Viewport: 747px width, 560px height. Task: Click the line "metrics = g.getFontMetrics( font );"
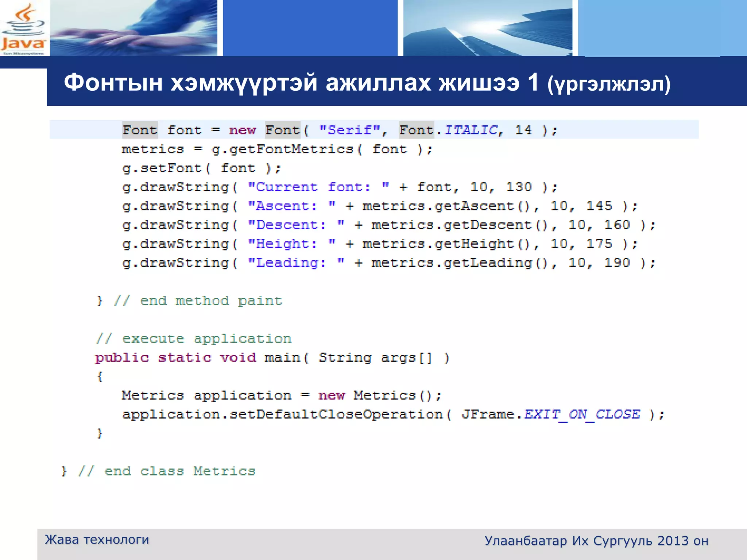click(277, 149)
